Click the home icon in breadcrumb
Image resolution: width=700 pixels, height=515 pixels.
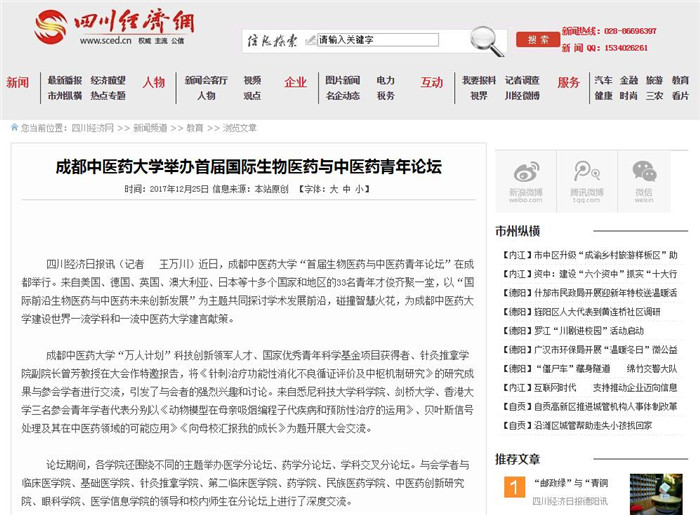tap(14, 128)
